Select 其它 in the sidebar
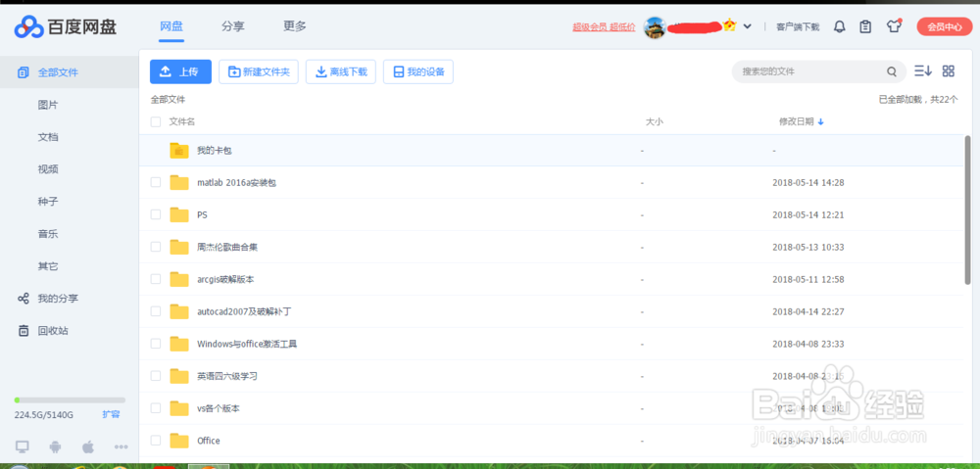This screenshot has height=469, width=980. (48, 266)
